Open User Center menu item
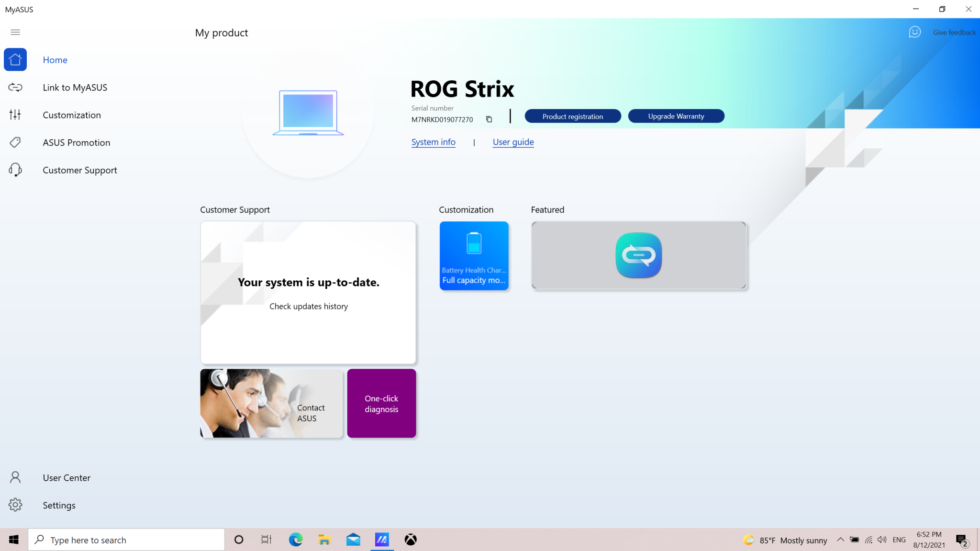 pyautogui.click(x=67, y=477)
